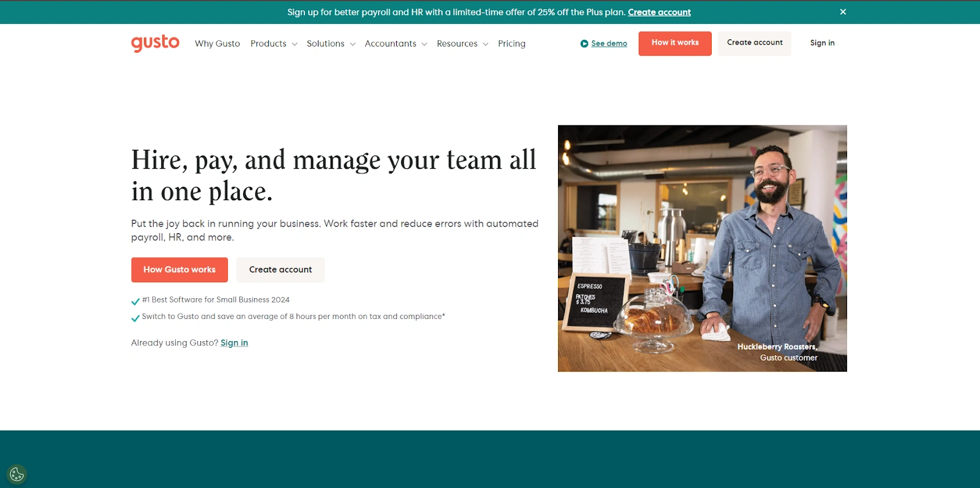Image resolution: width=980 pixels, height=488 pixels.
Task: Expand the Accountants dropdown chevron
Action: (424, 44)
